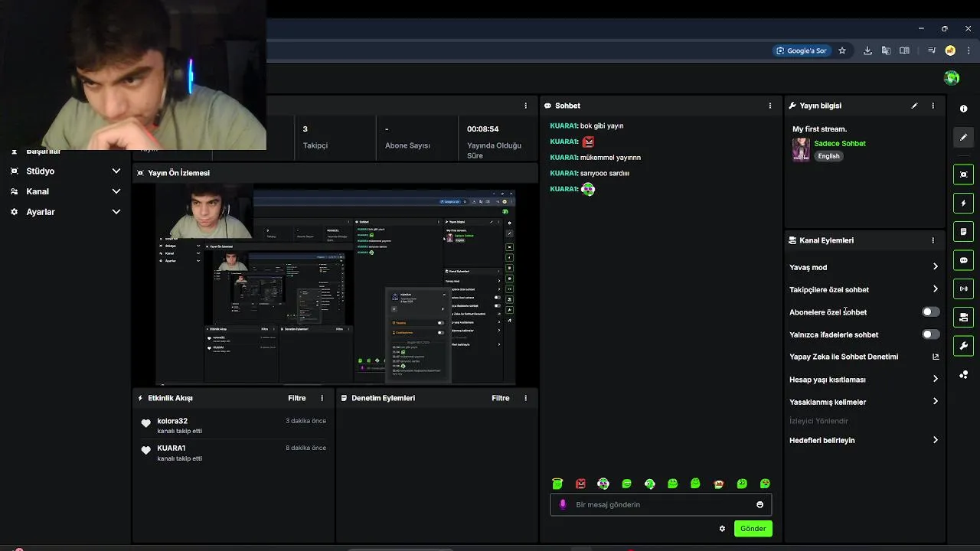The image size is (980, 551).
Task: Click the Bir mesaj gönderin input field
Action: pyautogui.click(x=661, y=504)
